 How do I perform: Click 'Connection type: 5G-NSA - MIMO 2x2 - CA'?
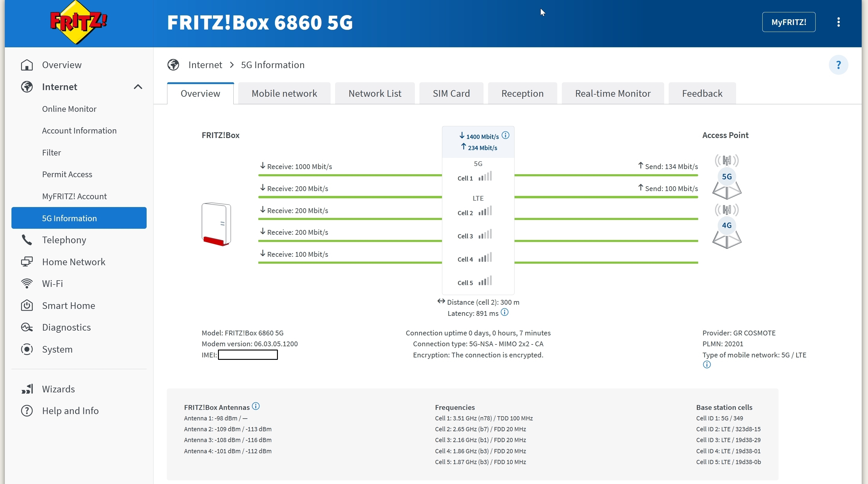478,344
